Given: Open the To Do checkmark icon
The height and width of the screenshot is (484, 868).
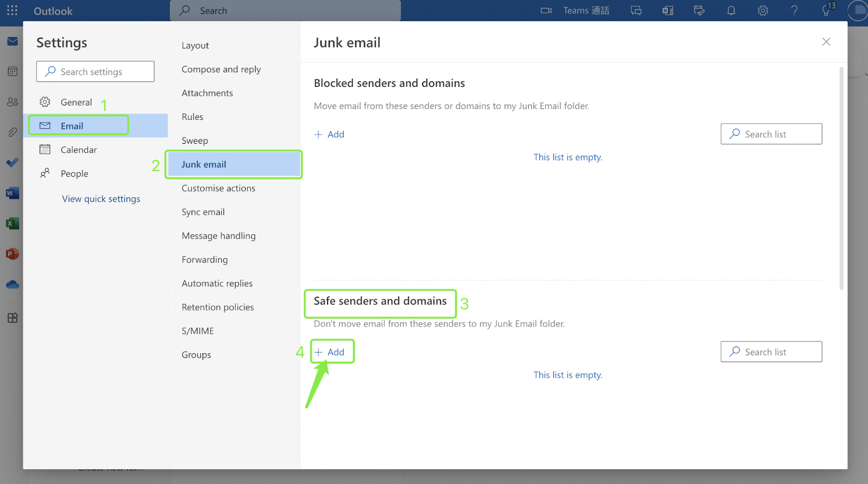Looking at the screenshot, I should click(x=12, y=162).
